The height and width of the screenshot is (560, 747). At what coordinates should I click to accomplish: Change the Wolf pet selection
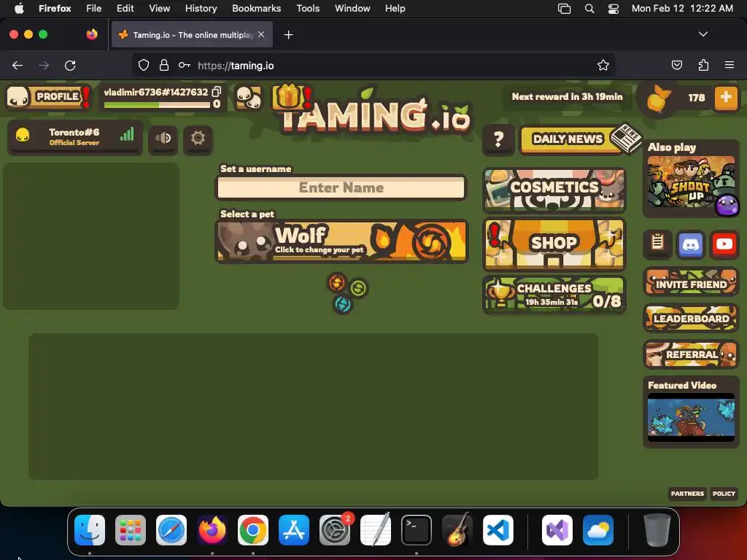(341, 241)
